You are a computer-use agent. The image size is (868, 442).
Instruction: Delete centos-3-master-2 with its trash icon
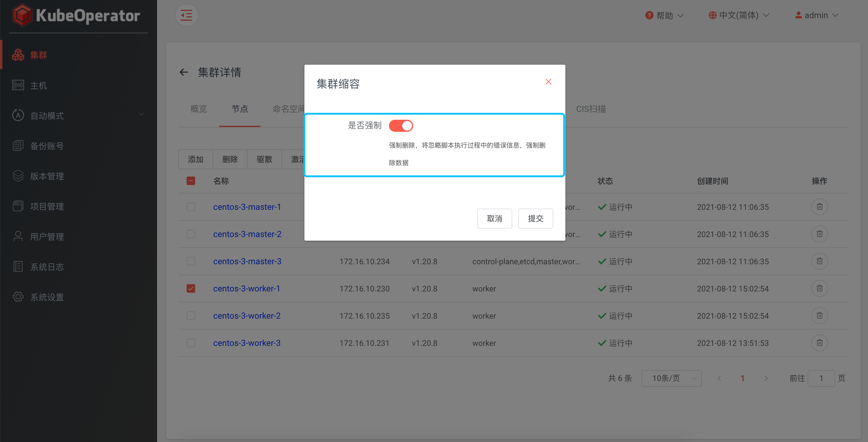click(x=819, y=234)
